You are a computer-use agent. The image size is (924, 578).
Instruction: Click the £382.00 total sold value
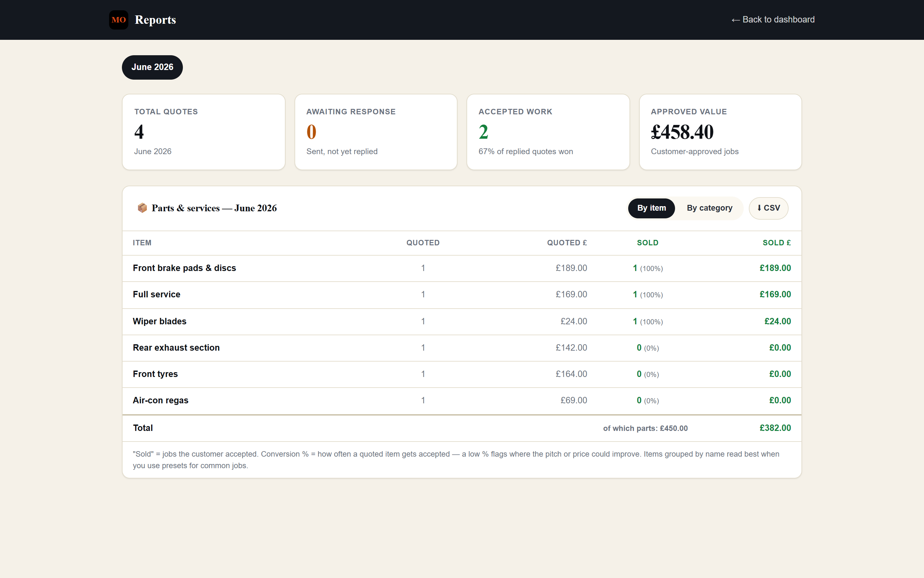[775, 428]
